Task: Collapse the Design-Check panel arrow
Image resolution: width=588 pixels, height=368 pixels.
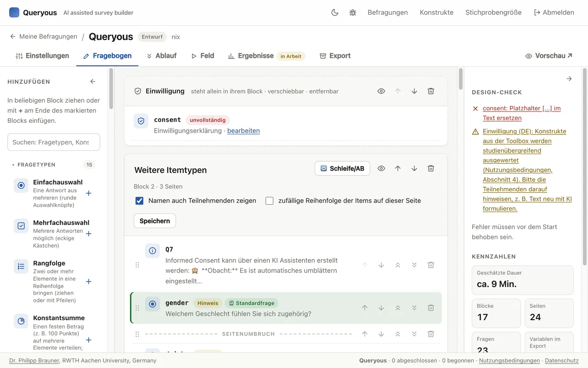Action: point(569,79)
